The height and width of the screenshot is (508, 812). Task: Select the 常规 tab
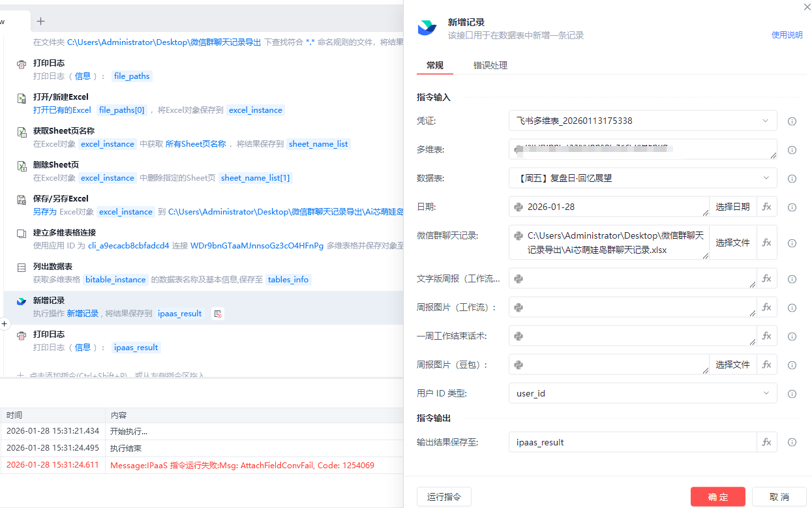click(434, 65)
